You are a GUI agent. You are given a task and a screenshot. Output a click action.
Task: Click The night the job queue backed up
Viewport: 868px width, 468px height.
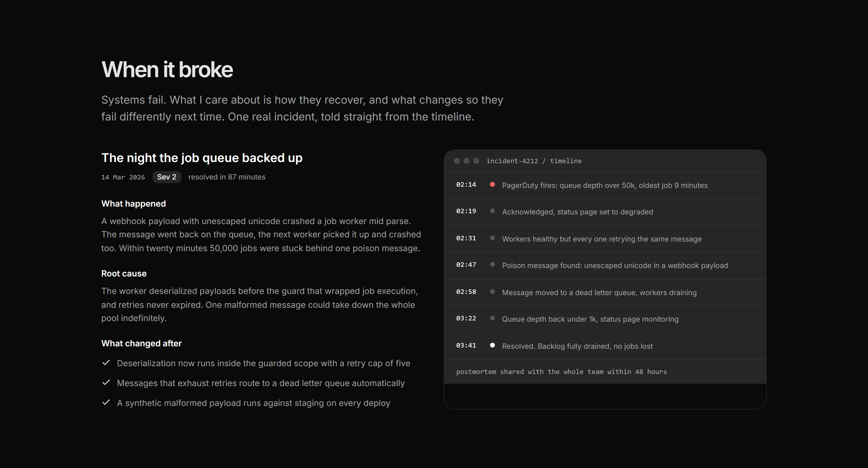coord(202,158)
